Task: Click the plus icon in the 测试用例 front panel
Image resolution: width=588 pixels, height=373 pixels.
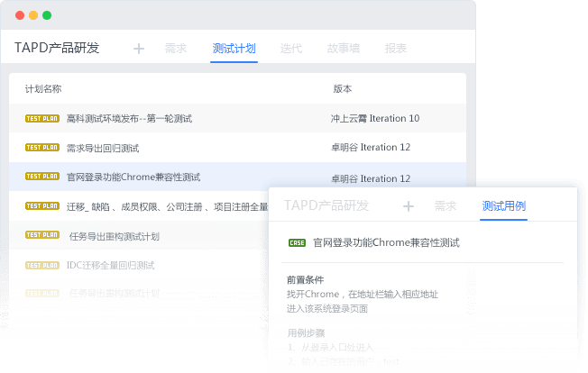Action: (x=409, y=206)
